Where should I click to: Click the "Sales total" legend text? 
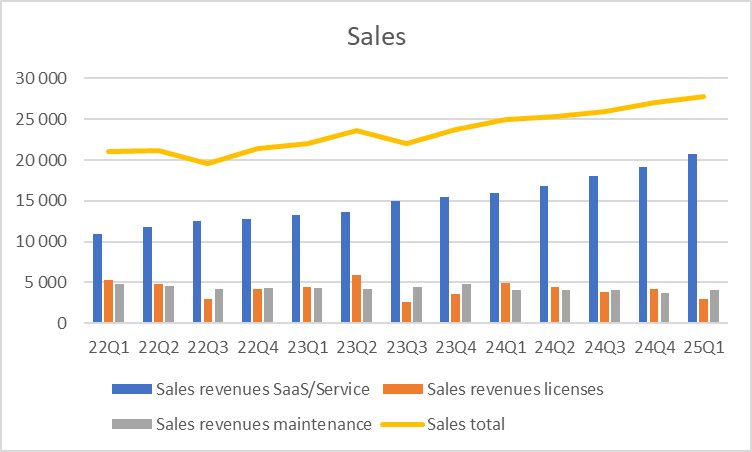click(x=465, y=424)
